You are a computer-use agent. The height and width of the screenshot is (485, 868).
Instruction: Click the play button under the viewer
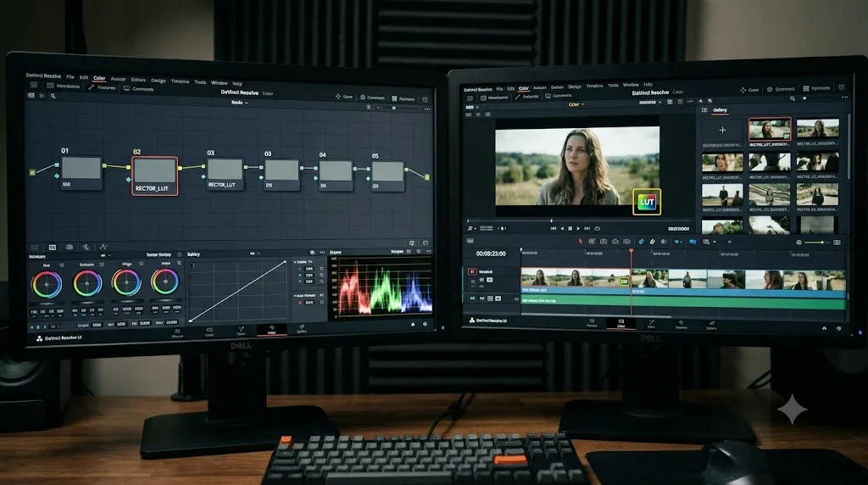click(578, 228)
